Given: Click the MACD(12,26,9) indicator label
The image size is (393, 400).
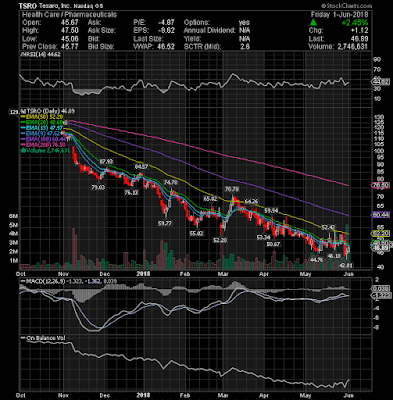Looking at the screenshot, I should (45, 282).
